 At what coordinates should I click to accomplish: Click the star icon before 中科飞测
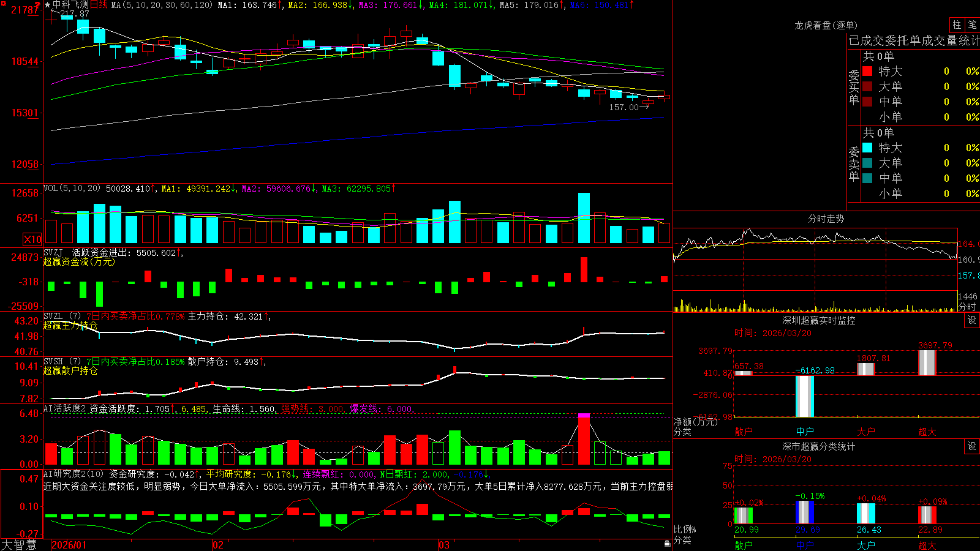pos(48,5)
